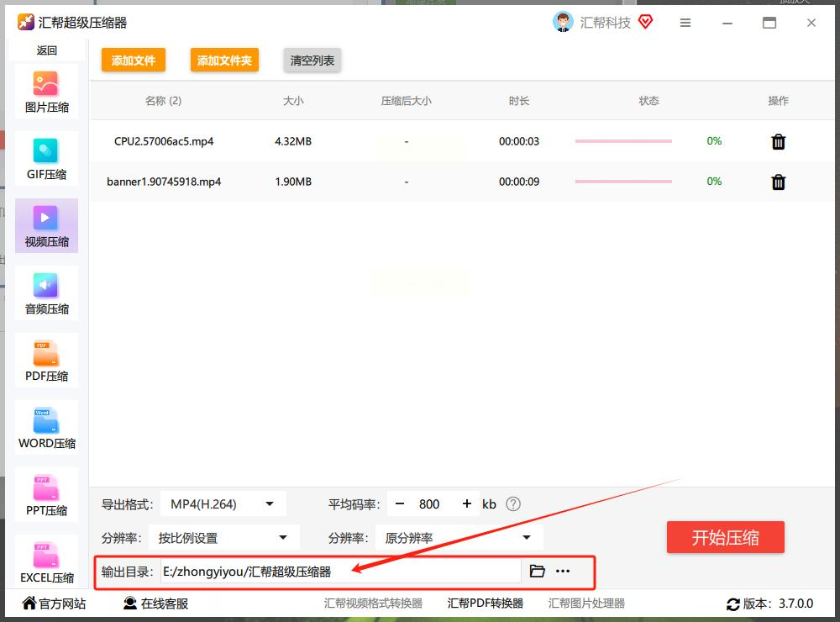
Task: Open the 汇帮视频格式转换器 link
Action: tap(374, 604)
